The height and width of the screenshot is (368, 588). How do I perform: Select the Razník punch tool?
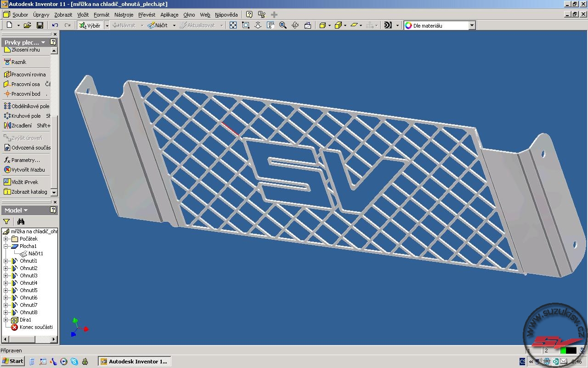(x=18, y=62)
